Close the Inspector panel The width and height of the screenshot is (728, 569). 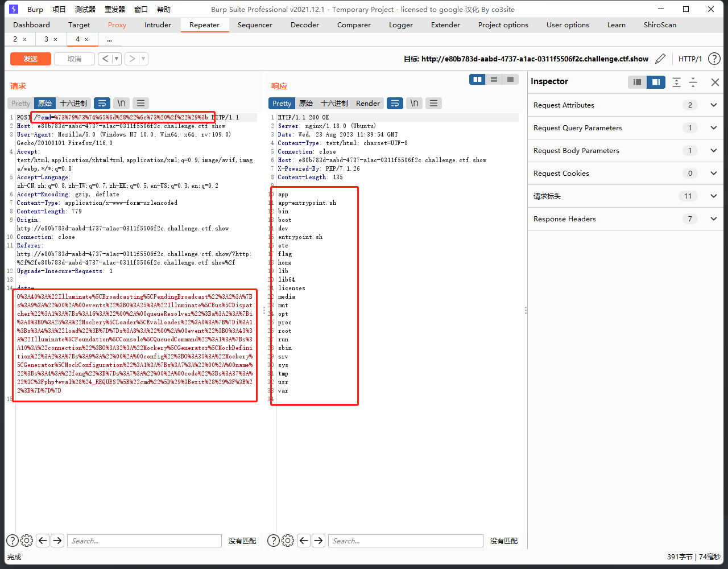click(715, 82)
